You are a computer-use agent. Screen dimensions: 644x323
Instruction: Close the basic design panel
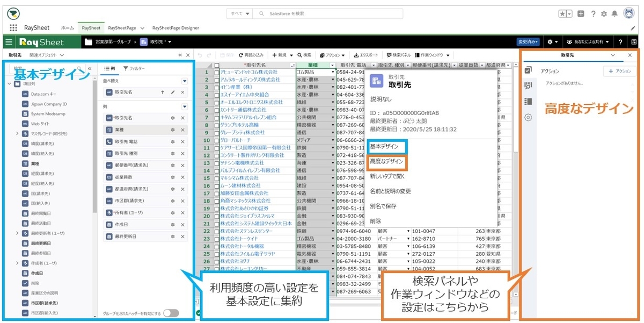tap(188, 55)
